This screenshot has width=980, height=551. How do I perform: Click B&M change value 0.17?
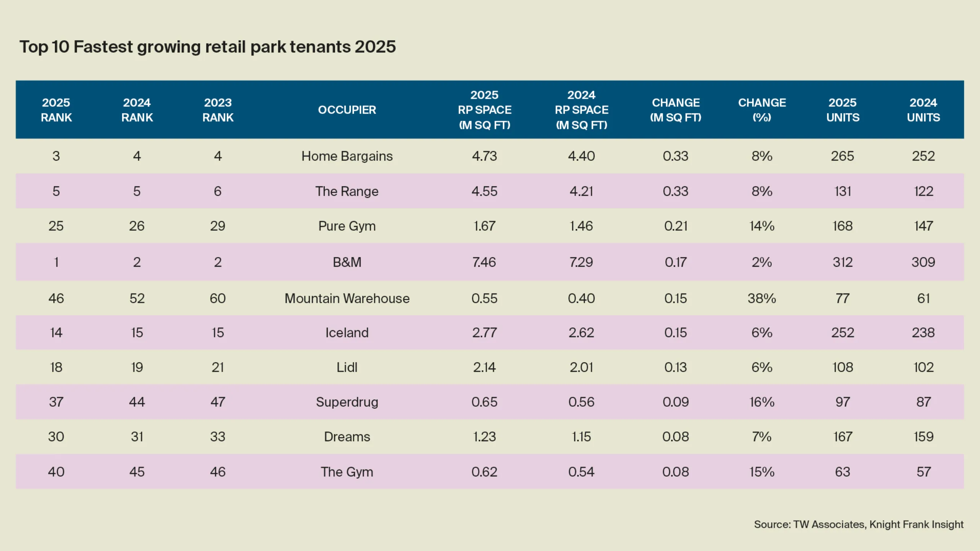click(x=676, y=262)
